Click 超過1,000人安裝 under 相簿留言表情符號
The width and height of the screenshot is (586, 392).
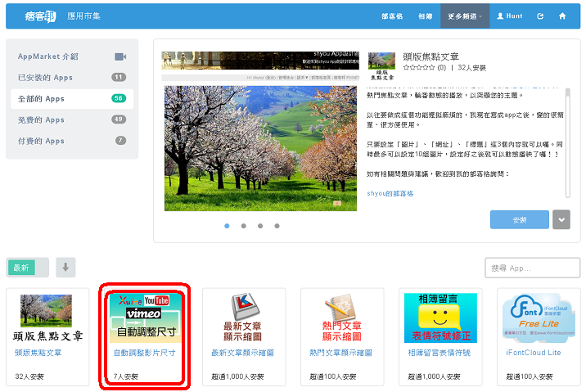[434, 376]
